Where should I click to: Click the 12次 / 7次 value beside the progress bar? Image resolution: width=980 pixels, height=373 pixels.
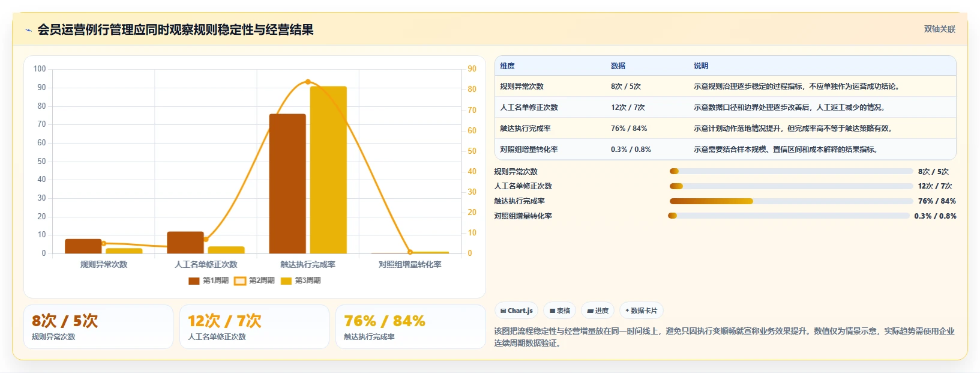click(x=935, y=186)
